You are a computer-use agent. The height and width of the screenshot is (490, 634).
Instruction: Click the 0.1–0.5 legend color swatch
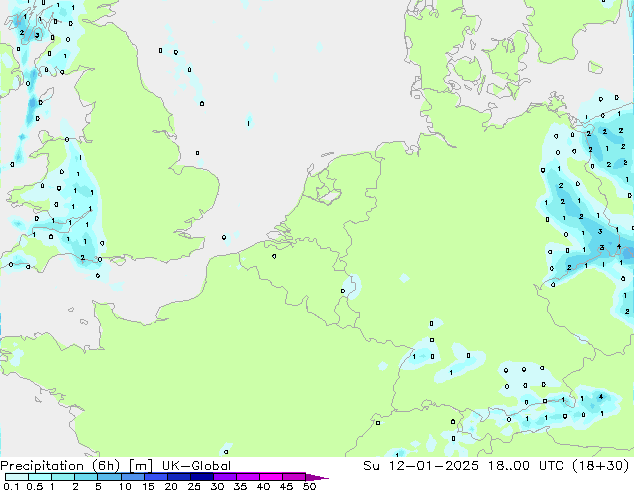(x=17, y=477)
